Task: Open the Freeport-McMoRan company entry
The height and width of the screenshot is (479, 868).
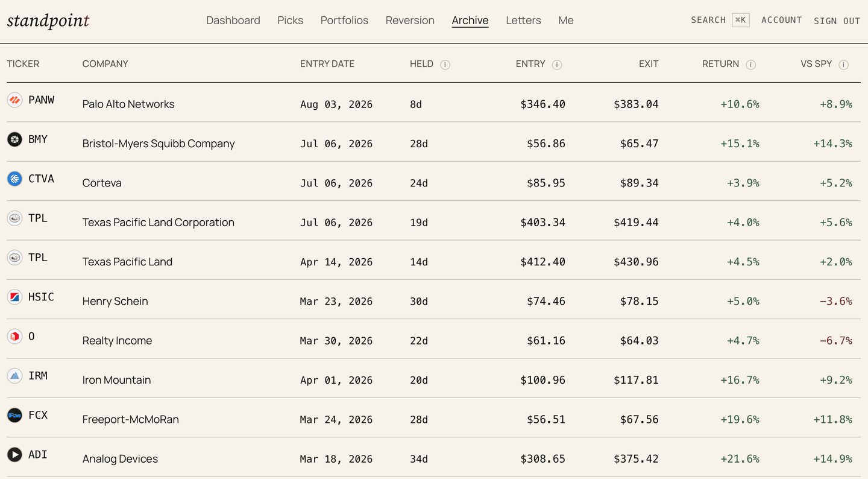Action: pyautogui.click(x=131, y=419)
